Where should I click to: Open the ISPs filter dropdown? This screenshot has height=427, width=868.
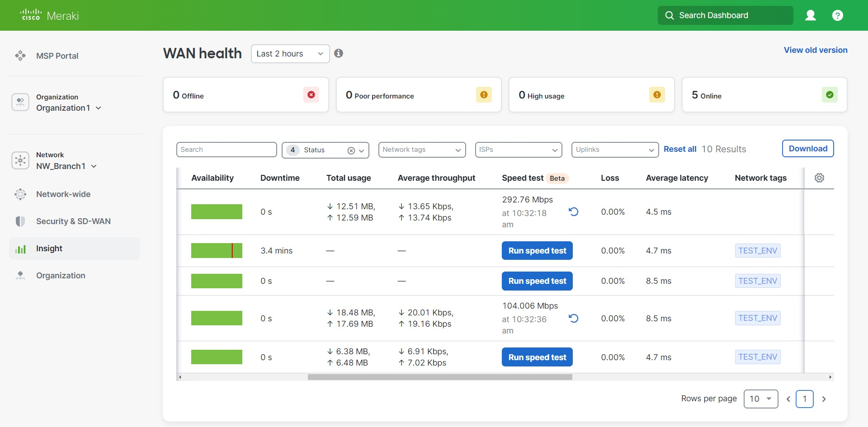pos(518,150)
